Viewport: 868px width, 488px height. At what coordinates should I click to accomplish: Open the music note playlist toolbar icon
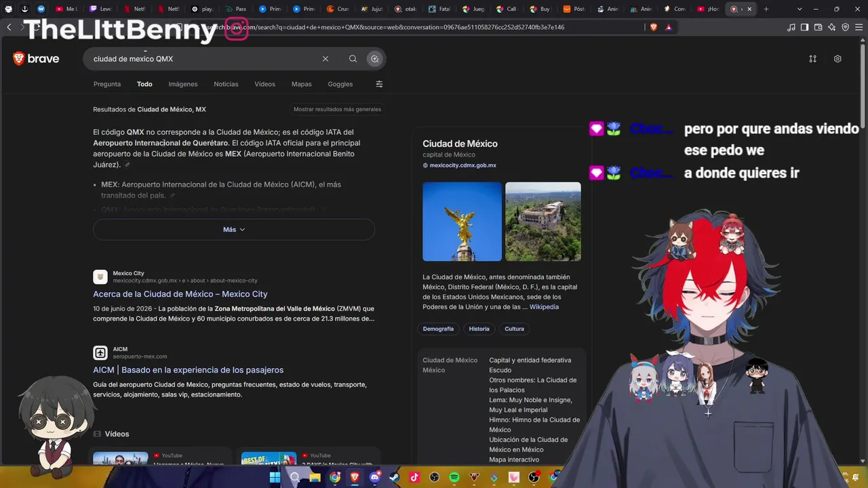click(x=791, y=27)
